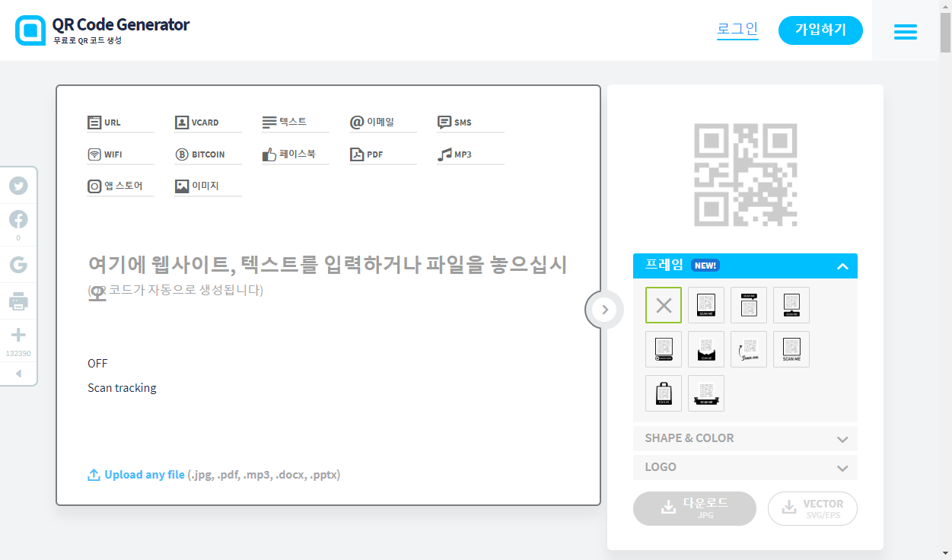Click the QR code preview image
The width and height of the screenshot is (952, 560).
pos(745,175)
